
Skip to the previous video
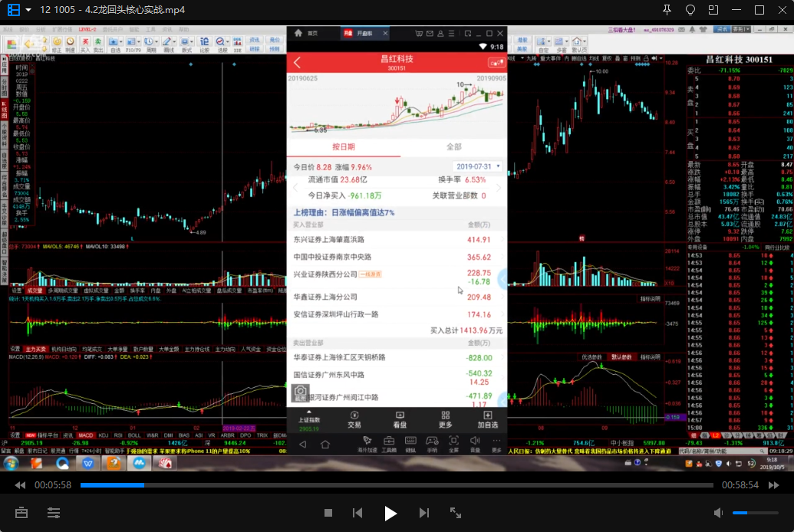(357, 514)
